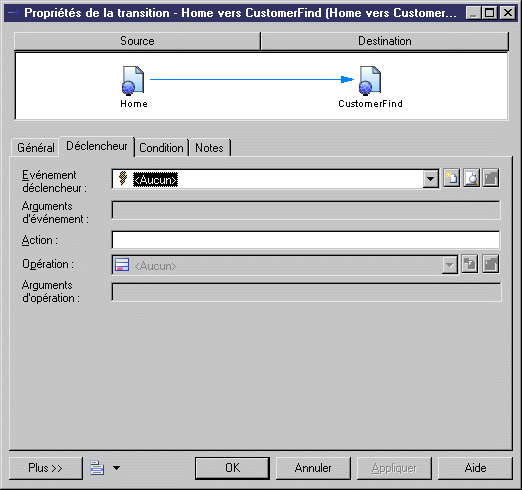The width and height of the screenshot is (522, 490).
Task: Click the Destination header button
Action: click(x=385, y=41)
